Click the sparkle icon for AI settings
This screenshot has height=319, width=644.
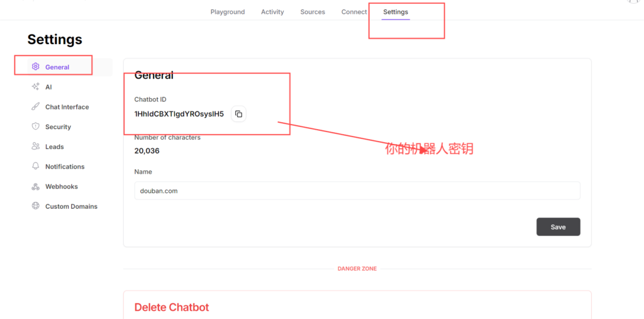point(36,87)
